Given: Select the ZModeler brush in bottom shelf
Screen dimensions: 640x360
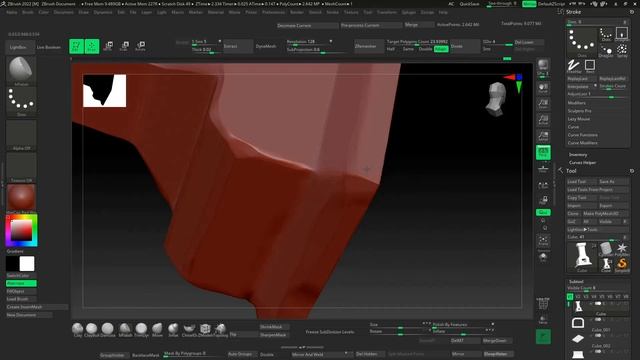Looking at the screenshot, I should (x=205, y=329).
